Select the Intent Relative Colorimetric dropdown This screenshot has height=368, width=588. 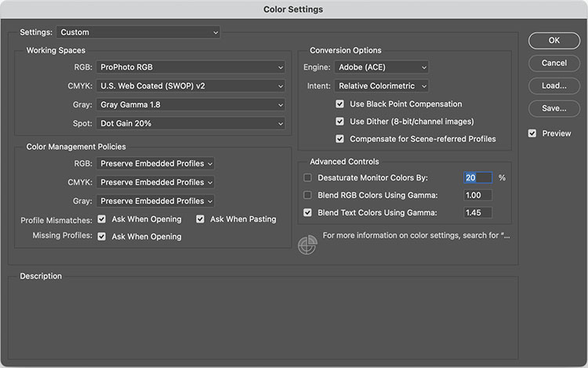pyautogui.click(x=381, y=86)
